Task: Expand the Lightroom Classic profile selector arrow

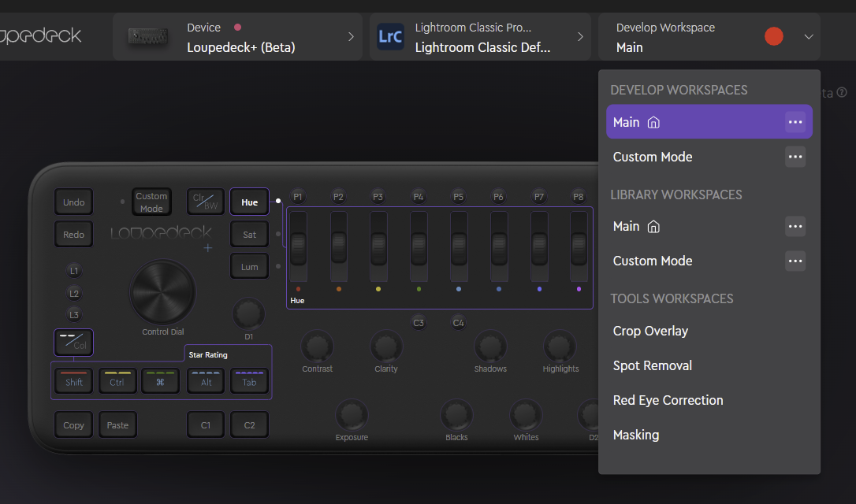Action: coord(580,37)
